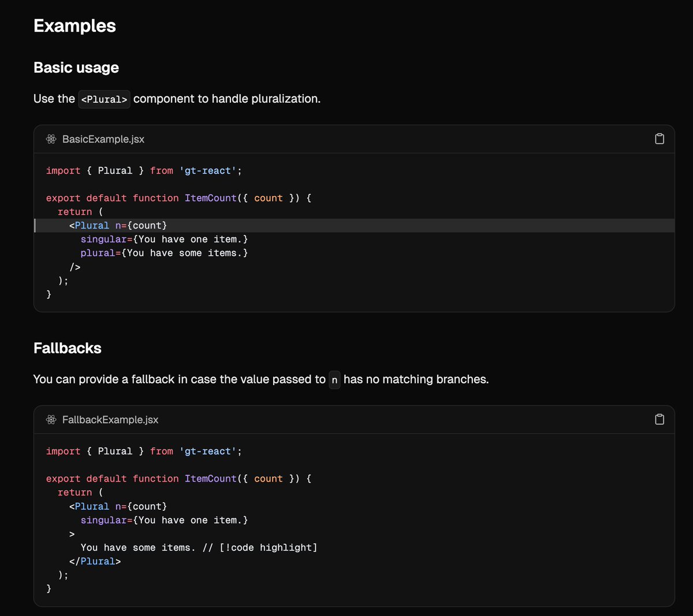Click the Fallbacks heading

coord(68,348)
